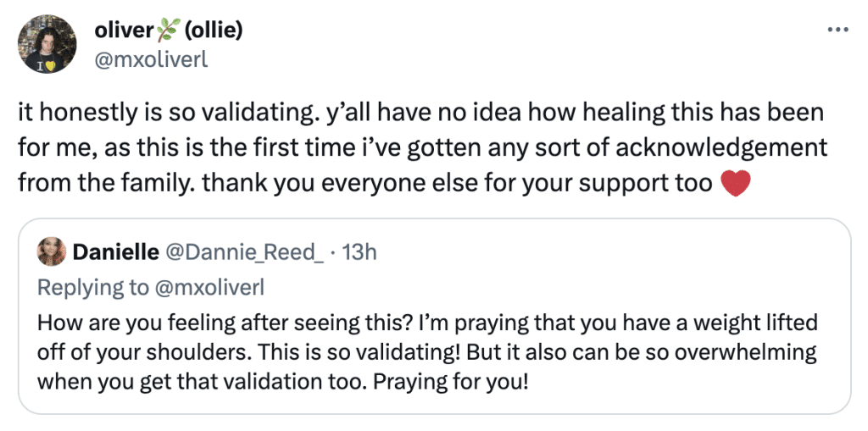The width and height of the screenshot is (868, 431).
Task: Open oliver (ollie) display name profile link
Action: (x=169, y=31)
